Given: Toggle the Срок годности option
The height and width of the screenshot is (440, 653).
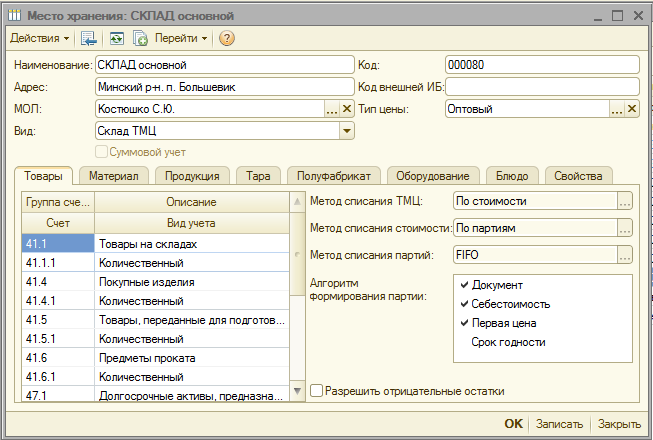Looking at the screenshot, I should (x=508, y=342).
